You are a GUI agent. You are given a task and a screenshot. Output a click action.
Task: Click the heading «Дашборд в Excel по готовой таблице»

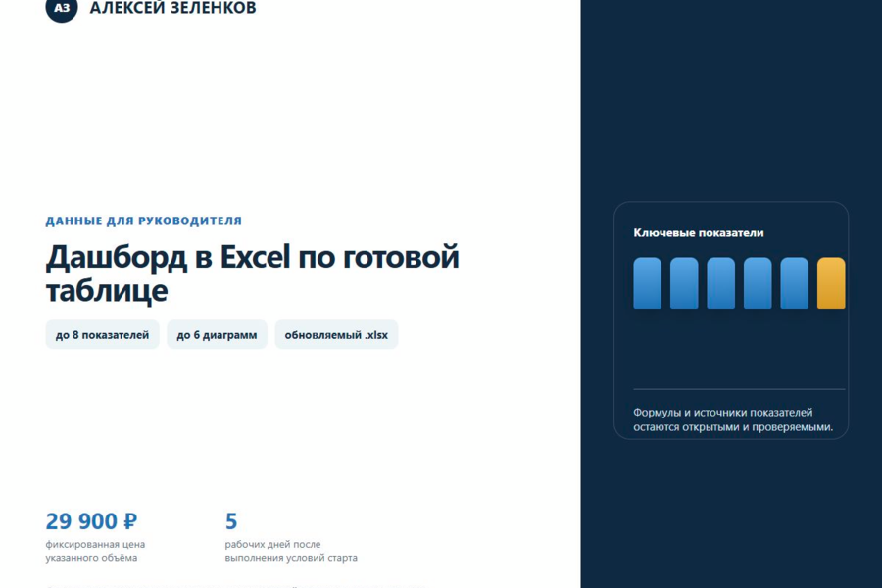(x=253, y=273)
